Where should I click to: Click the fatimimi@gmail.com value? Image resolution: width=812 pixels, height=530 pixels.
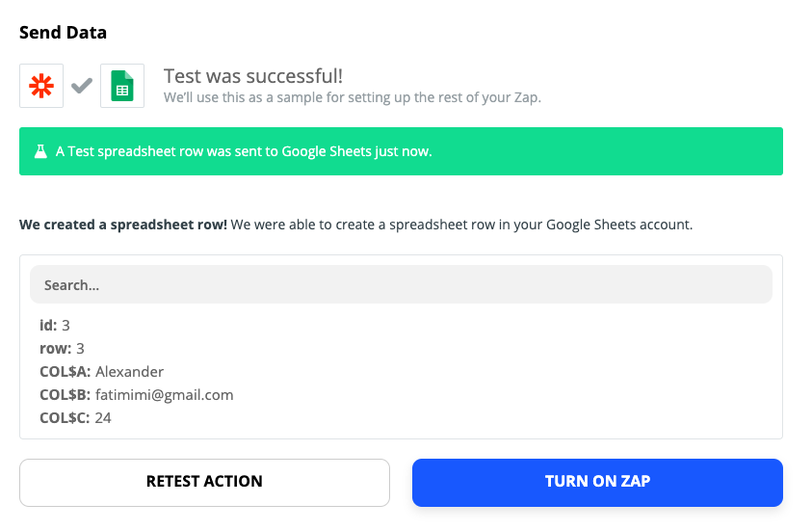point(164,395)
